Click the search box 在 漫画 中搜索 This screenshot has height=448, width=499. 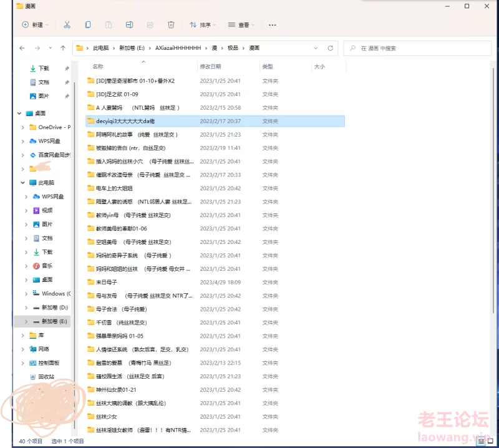[417, 48]
